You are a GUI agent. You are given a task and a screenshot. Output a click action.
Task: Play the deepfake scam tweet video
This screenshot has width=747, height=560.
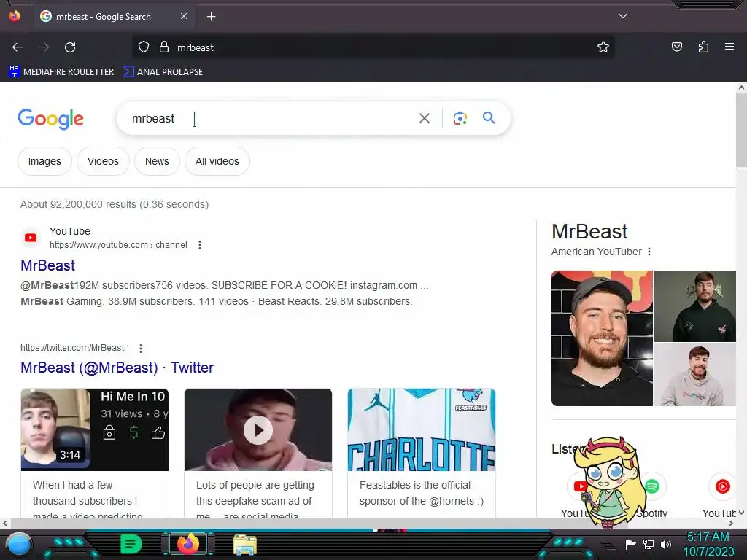(x=258, y=430)
